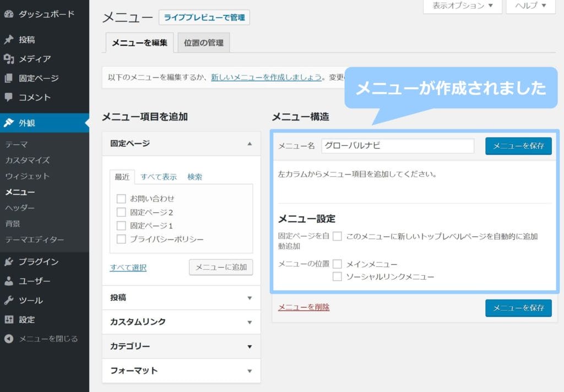Switch to the 位置の管理 tab

click(204, 43)
